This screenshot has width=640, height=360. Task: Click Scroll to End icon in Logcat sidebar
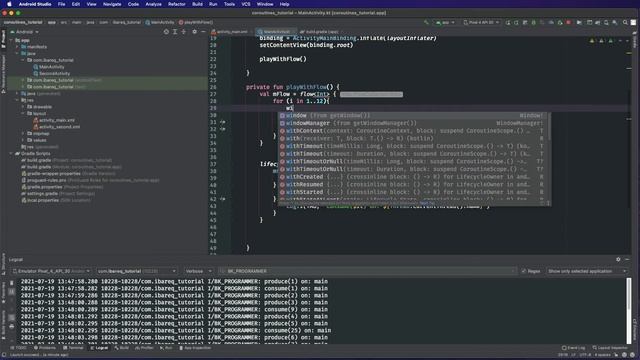pos(11,291)
